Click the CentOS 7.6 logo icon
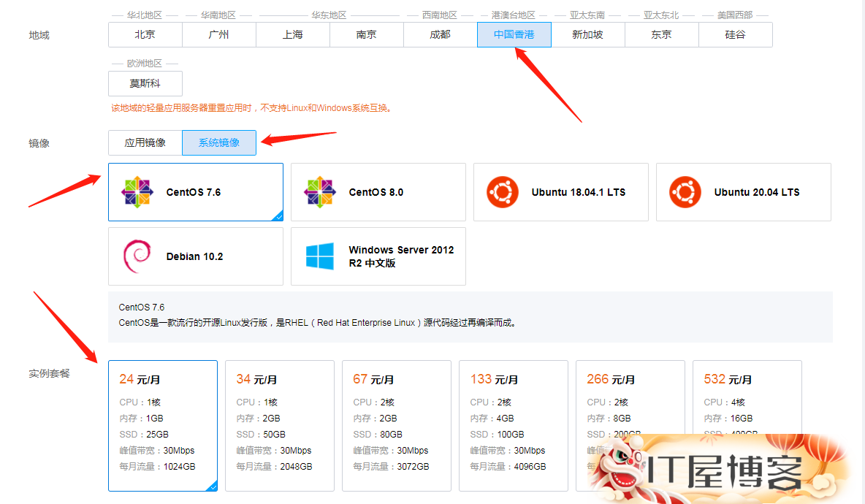 tap(137, 192)
